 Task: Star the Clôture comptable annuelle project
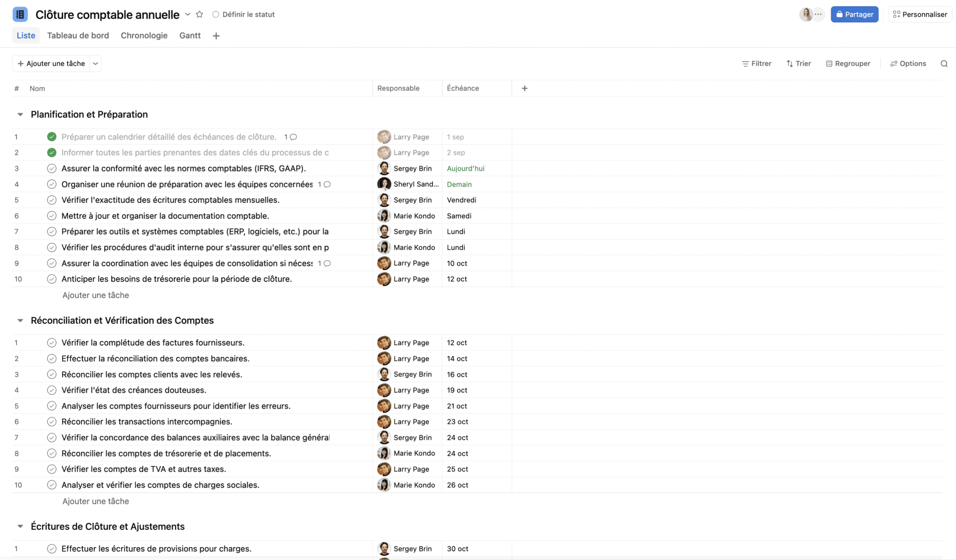click(x=199, y=15)
